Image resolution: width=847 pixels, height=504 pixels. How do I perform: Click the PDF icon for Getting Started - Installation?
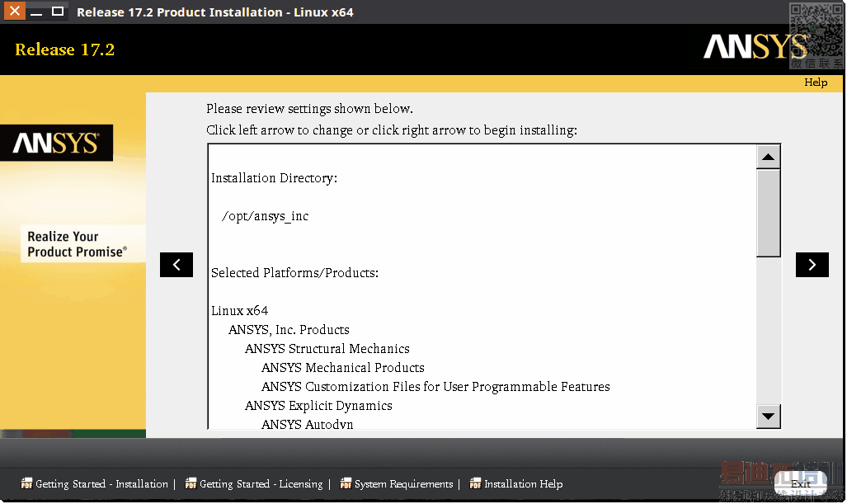point(26,484)
